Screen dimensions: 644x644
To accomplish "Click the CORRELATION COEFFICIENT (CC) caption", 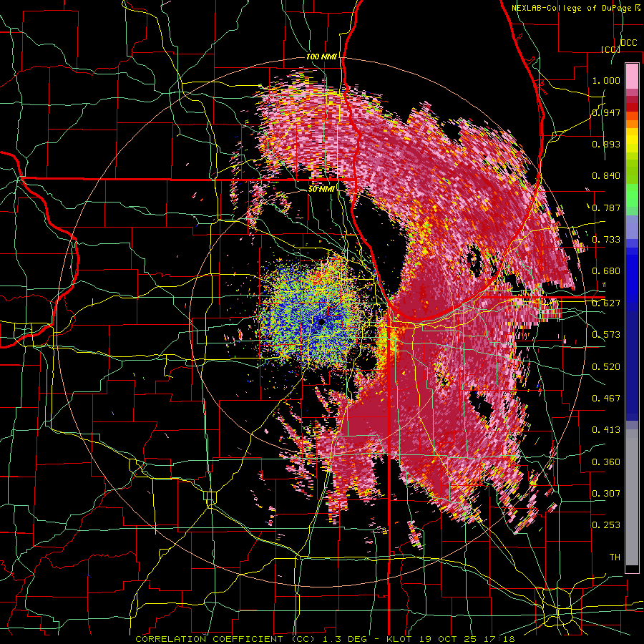I will [x=225, y=639].
